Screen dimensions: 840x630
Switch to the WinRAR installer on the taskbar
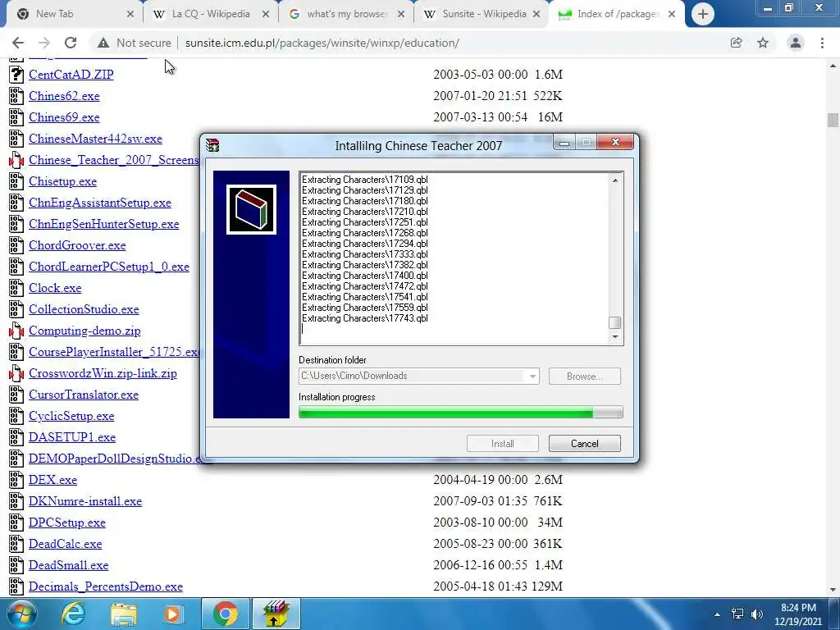click(276, 614)
